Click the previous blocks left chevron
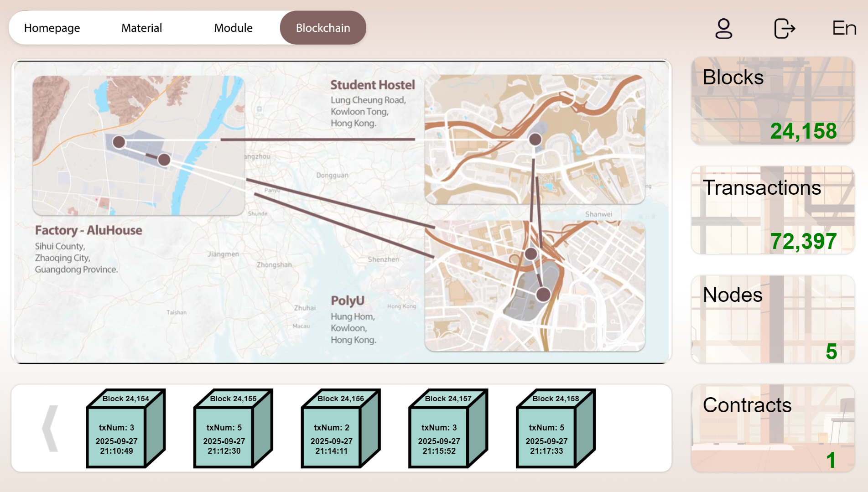868x492 pixels. point(50,429)
